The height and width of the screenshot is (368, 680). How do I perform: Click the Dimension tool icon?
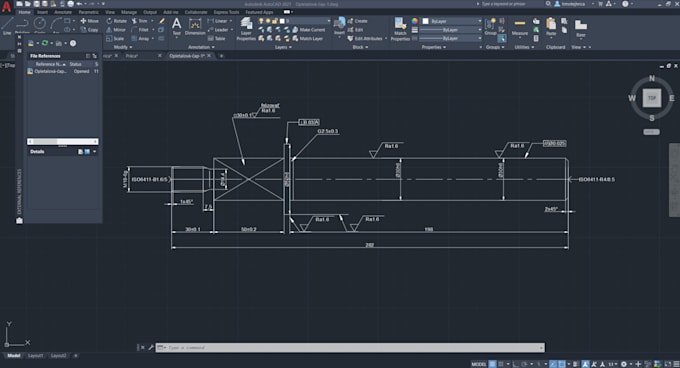[195, 26]
